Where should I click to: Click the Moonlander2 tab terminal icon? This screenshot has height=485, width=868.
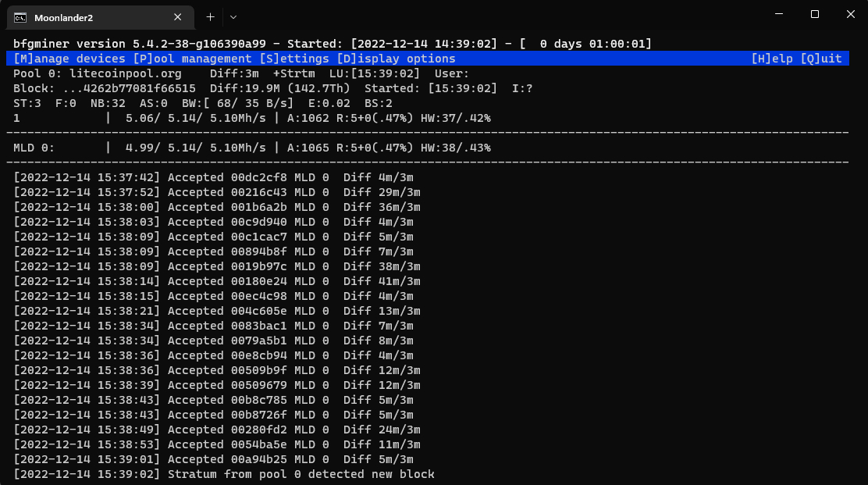pos(20,18)
